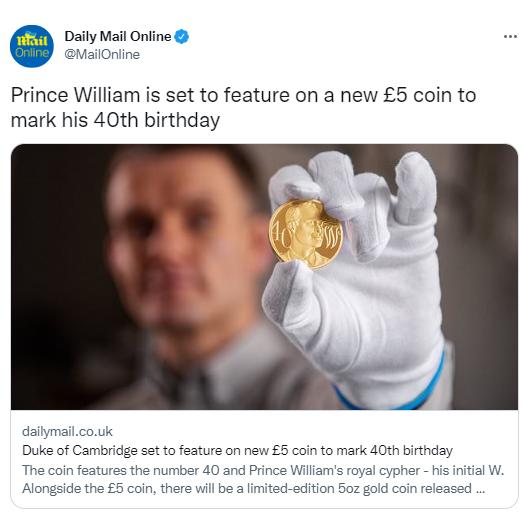
Task: Open the three-dot more options menu
Action: pos(510,36)
